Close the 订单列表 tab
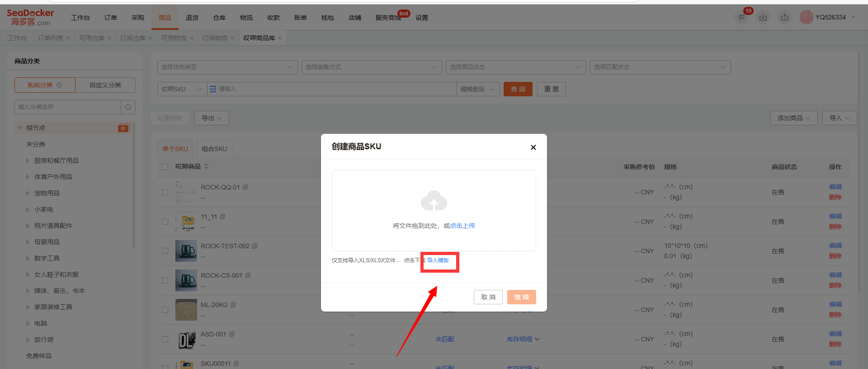Screen dimensions: 868x369 pyautogui.click(x=68, y=38)
